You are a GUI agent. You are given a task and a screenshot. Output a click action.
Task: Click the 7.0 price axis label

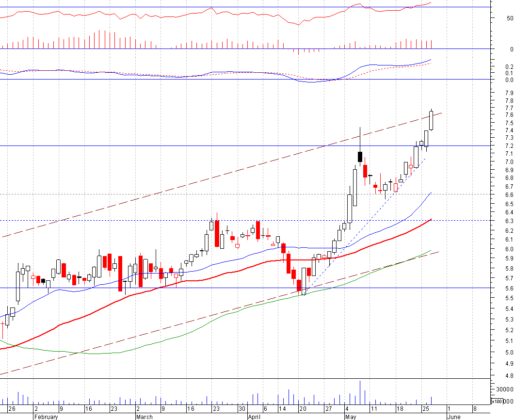[x=509, y=162]
